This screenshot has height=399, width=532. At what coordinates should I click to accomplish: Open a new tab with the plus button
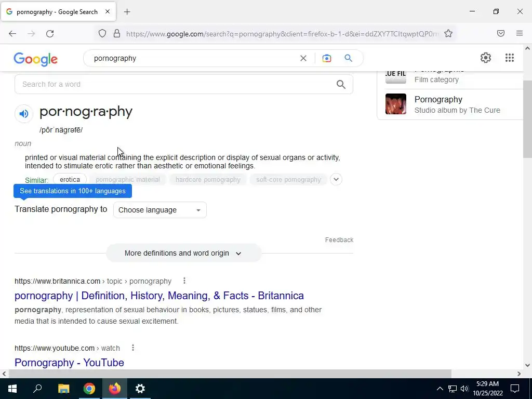click(x=127, y=12)
